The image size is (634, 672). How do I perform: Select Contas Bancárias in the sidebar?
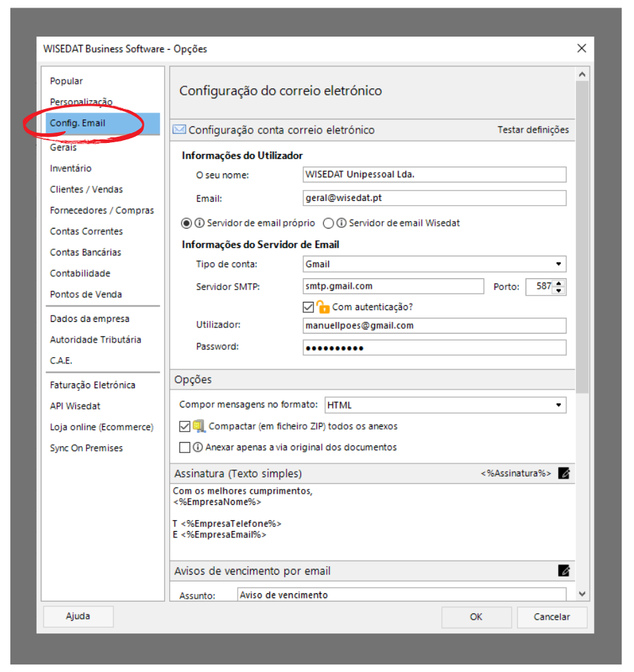pos(86,252)
